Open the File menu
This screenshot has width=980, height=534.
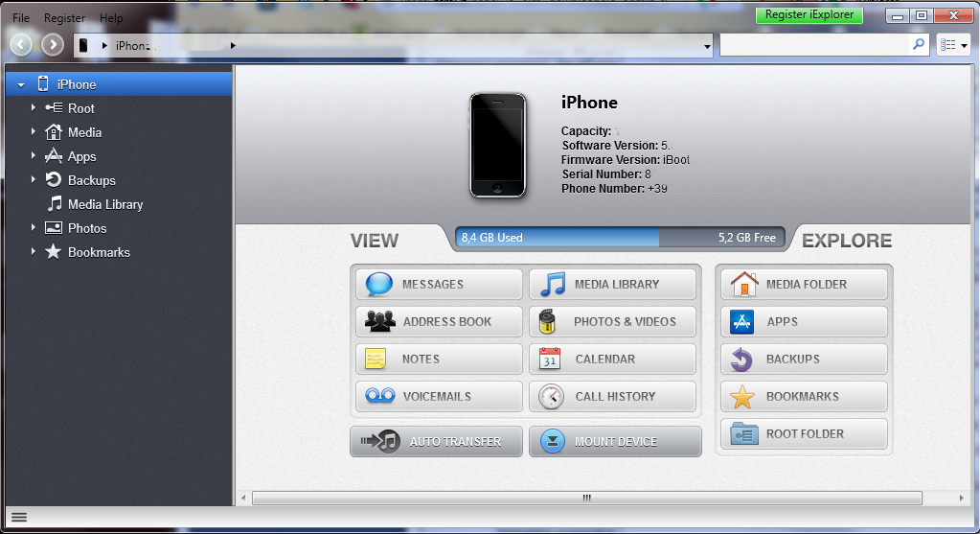[x=21, y=18]
